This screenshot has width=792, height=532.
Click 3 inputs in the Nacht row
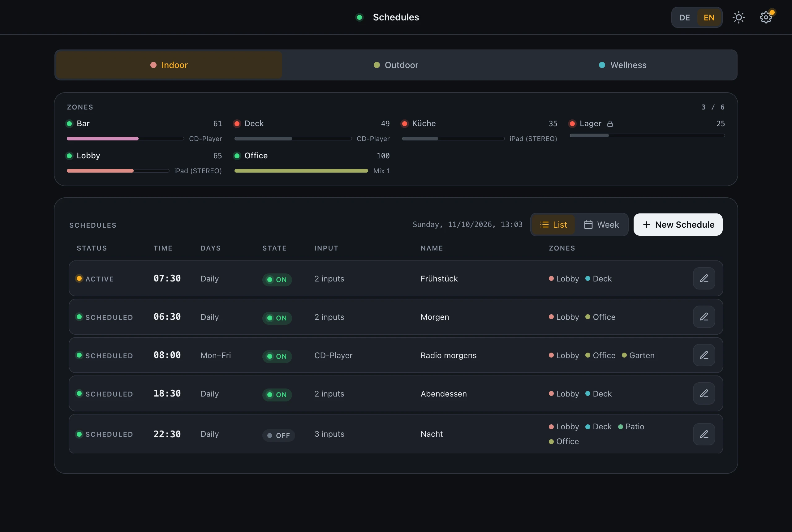pyautogui.click(x=329, y=434)
